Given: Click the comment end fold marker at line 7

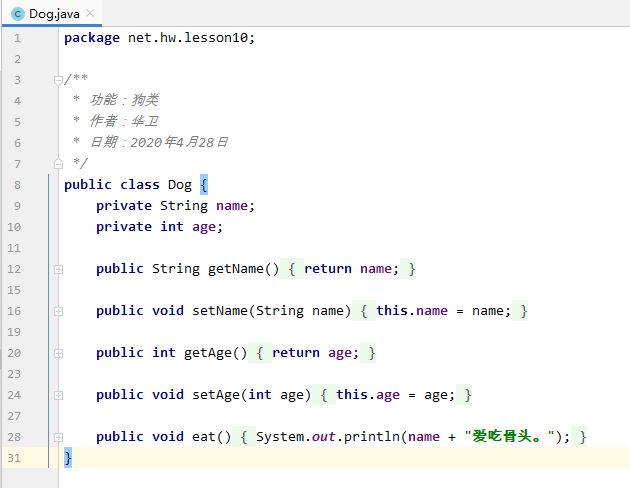Looking at the screenshot, I should (x=58, y=164).
